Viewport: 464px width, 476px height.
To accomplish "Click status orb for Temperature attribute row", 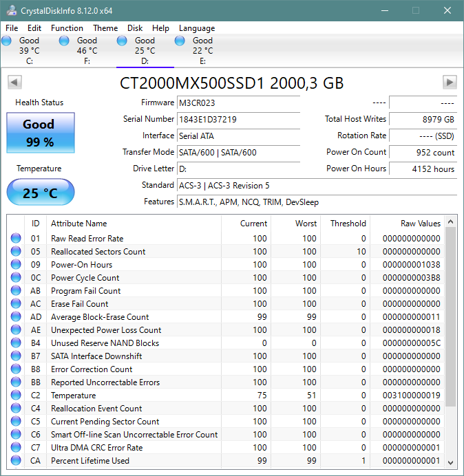I will click(x=16, y=395).
